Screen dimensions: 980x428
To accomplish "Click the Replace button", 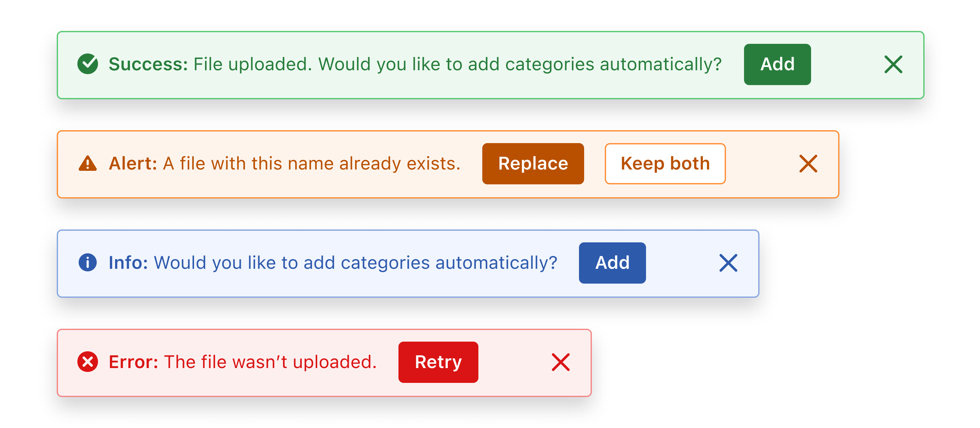I will point(533,164).
